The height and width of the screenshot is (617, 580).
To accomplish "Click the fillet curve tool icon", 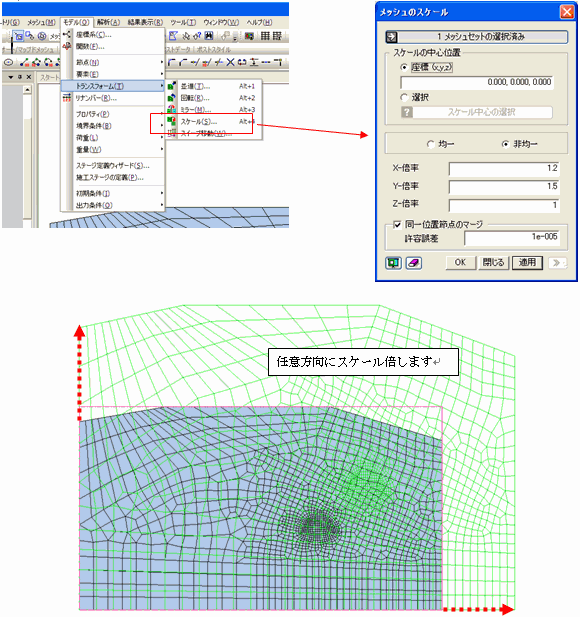I will (172, 62).
